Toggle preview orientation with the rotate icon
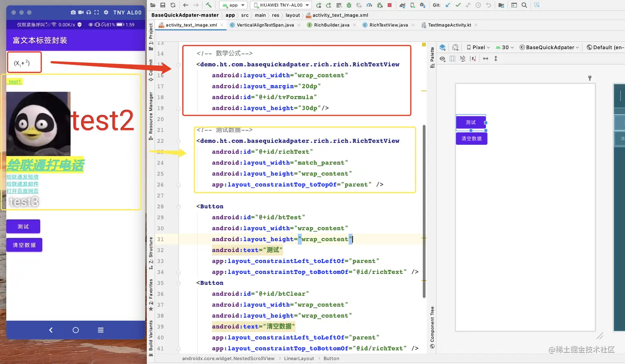 [455, 47]
